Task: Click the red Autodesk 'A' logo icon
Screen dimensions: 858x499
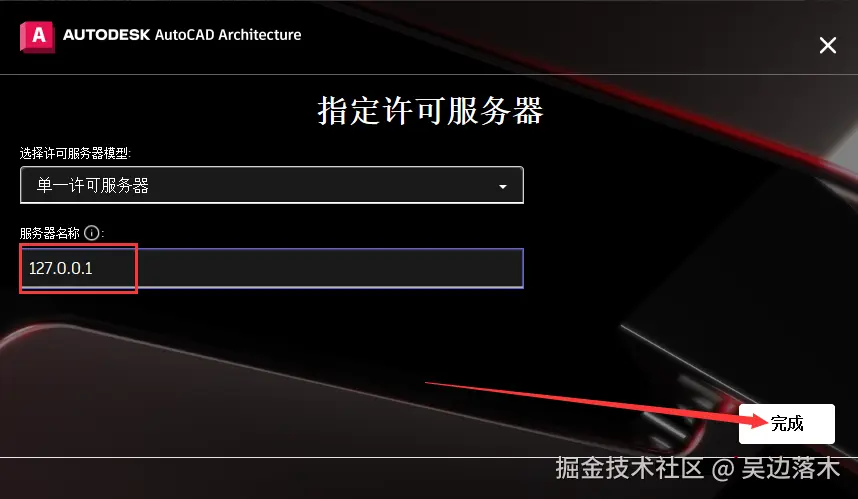Action: [x=37, y=37]
